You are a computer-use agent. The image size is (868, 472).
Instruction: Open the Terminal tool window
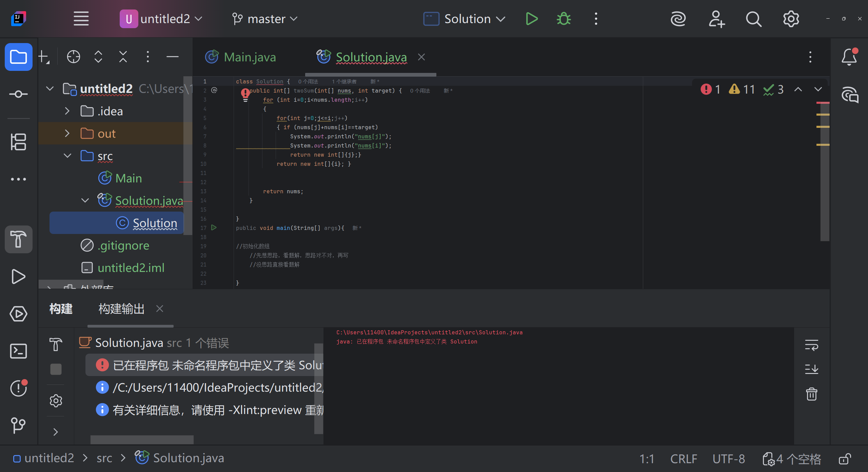(x=18, y=351)
